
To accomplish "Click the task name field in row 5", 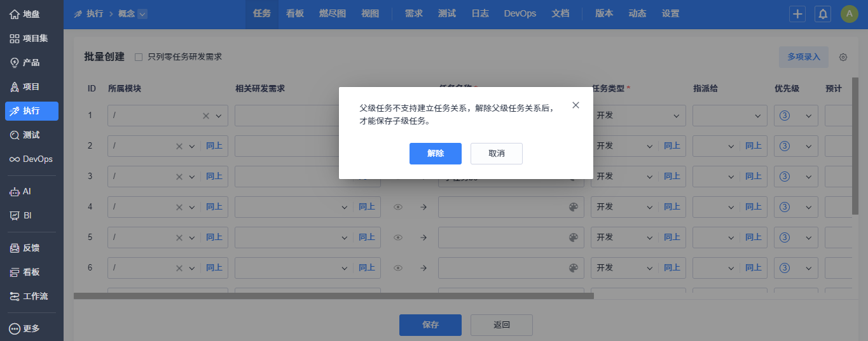I will pyautogui.click(x=511, y=237).
